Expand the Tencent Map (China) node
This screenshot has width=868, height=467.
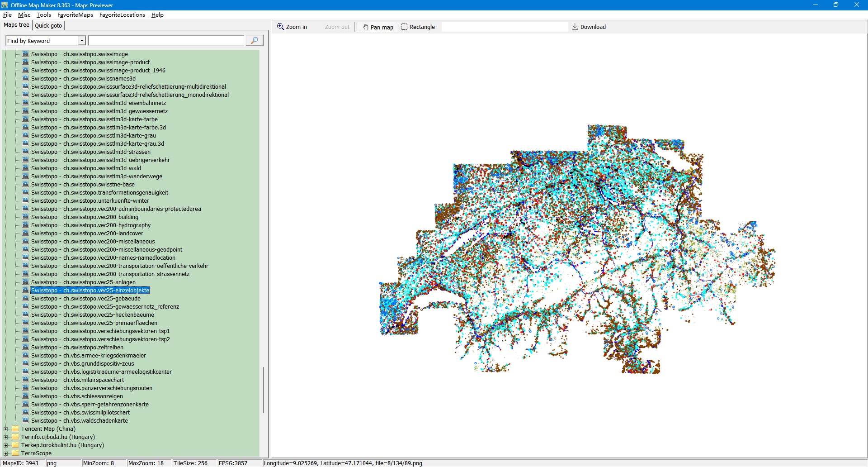click(x=6, y=429)
